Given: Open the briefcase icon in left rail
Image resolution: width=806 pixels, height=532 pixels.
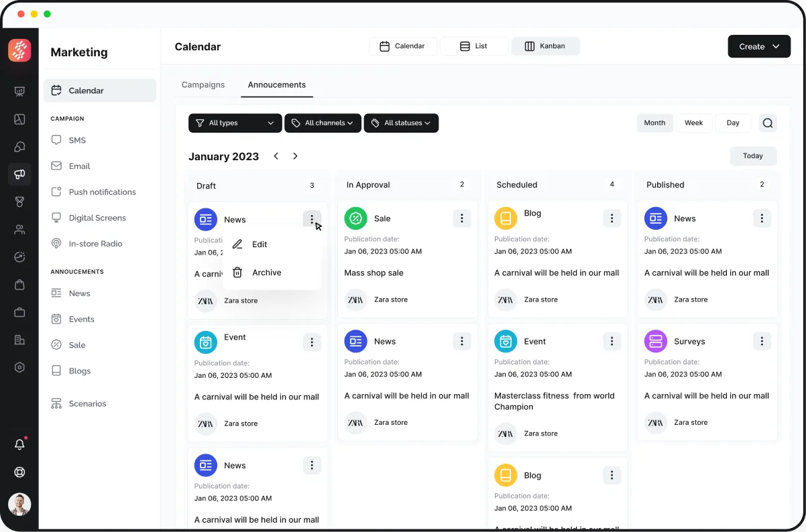Looking at the screenshot, I should click(19, 312).
